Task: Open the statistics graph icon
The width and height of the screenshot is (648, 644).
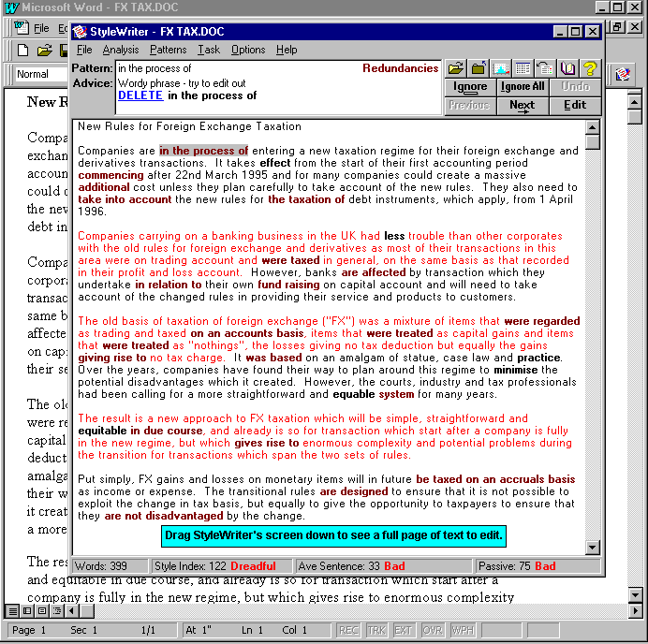Action: point(500,68)
